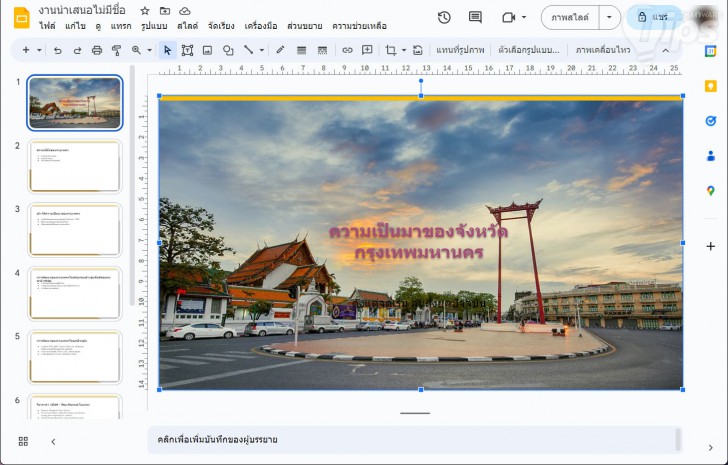Insert an image from the toolbar

(x=207, y=50)
